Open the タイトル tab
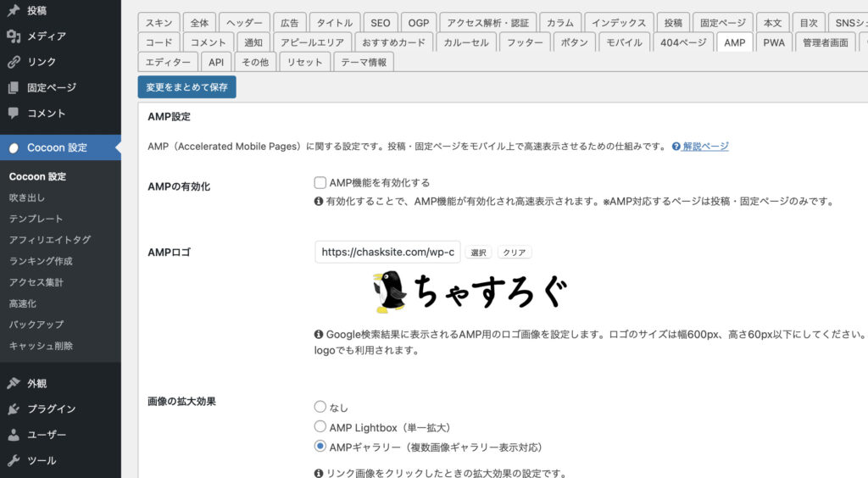 tap(335, 23)
